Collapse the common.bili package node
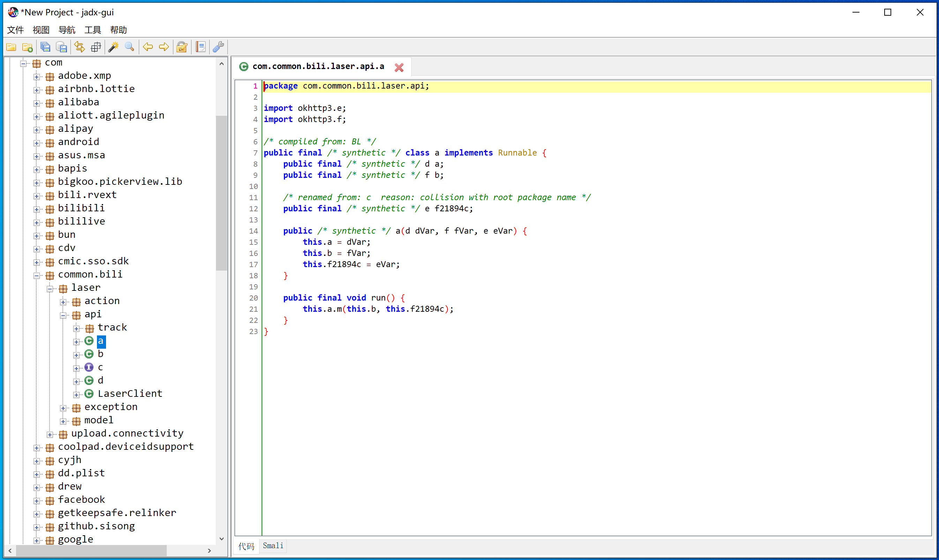Image resolution: width=939 pixels, height=560 pixels. coord(37,276)
